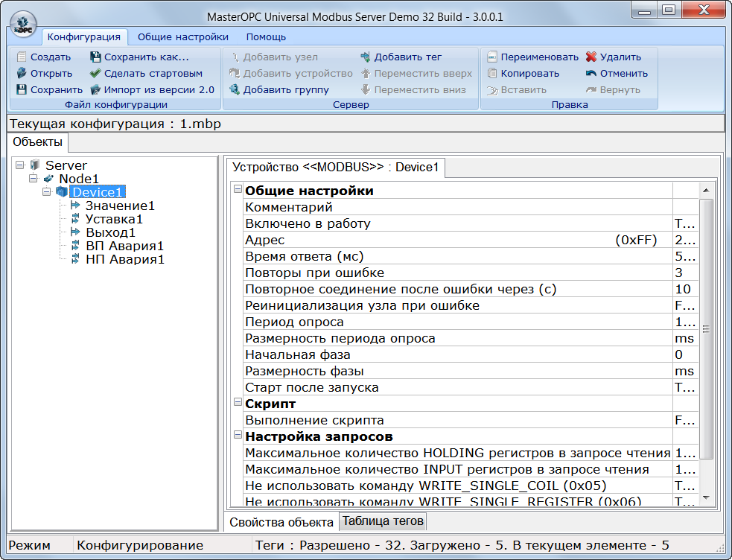Click the Старт после запуска property row

[x=471, y=387]
